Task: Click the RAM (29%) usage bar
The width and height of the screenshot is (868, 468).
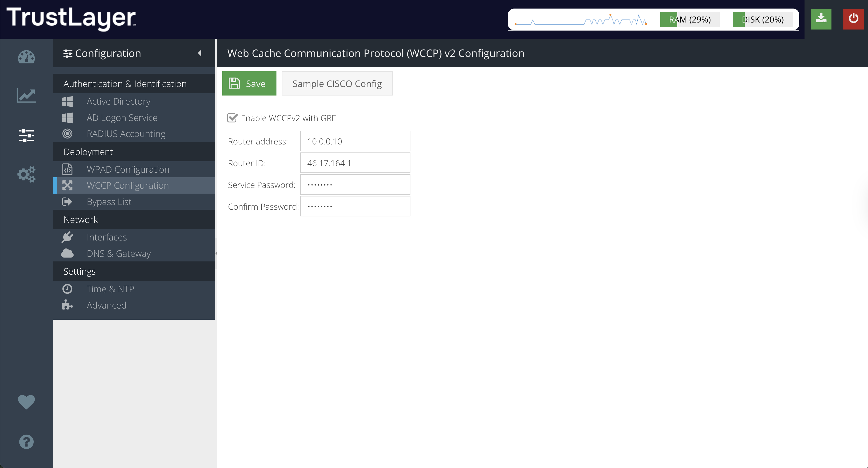Action: (689, 19)
